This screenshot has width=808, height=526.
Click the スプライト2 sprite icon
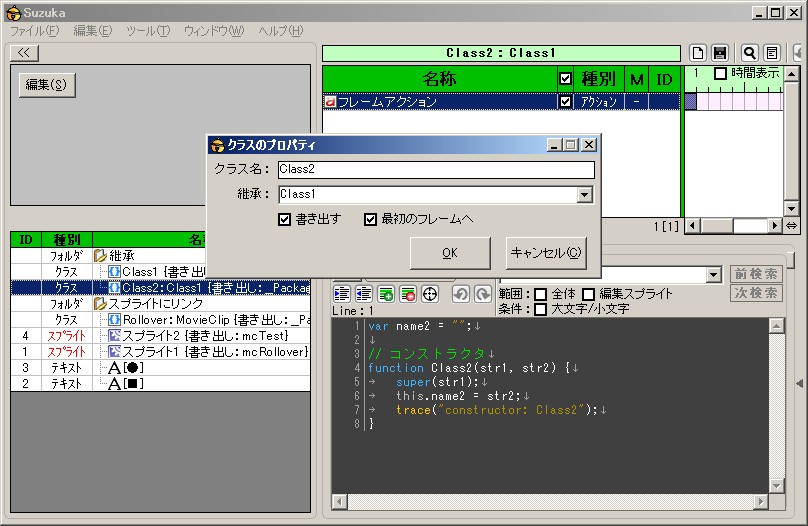point(114,335)
